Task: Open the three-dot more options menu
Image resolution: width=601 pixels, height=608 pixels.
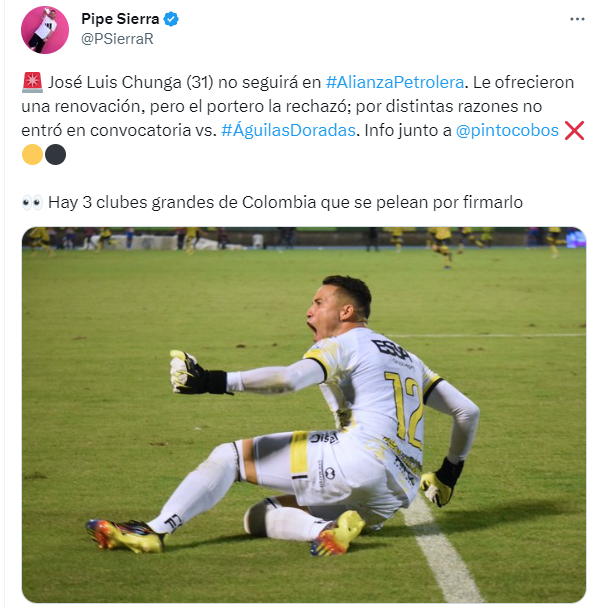Action: (577, 19)
